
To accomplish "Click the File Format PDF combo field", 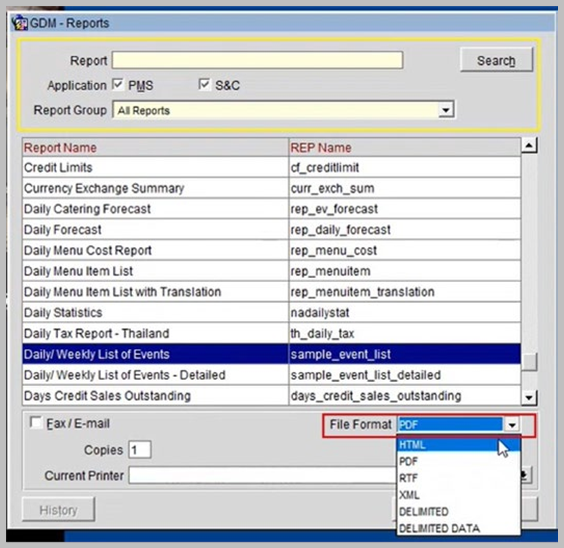I will coord(450,425).
